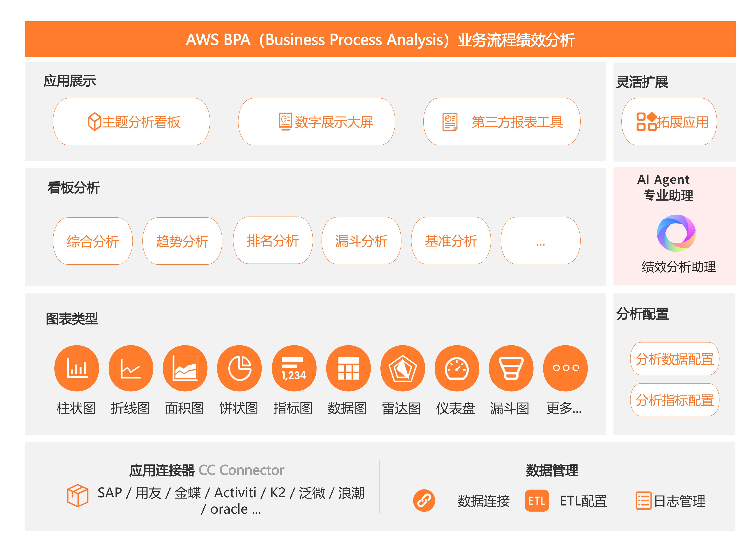Open more chart types (更多) icon
This screenshot has height=547, width=756.
(565, 368)
